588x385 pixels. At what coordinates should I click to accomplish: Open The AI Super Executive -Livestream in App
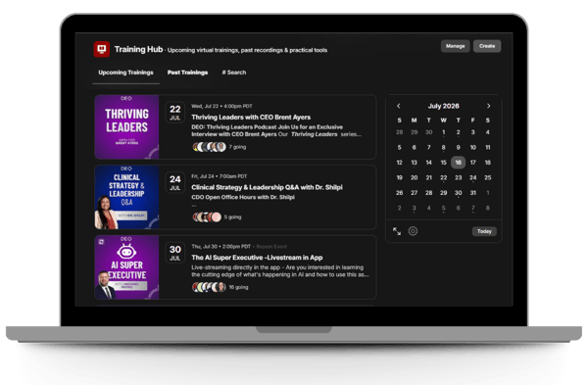coord(257,258)
